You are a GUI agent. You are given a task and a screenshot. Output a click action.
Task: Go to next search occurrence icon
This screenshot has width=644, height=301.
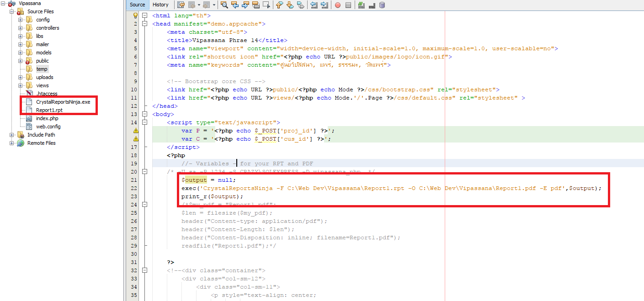[245, 5]
